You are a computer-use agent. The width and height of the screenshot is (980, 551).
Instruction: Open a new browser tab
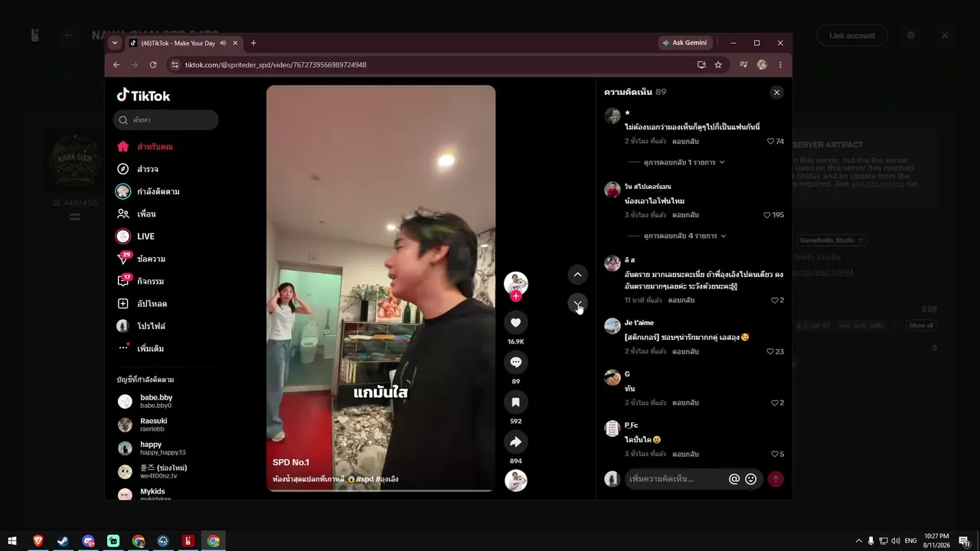(x=253, y=43)
